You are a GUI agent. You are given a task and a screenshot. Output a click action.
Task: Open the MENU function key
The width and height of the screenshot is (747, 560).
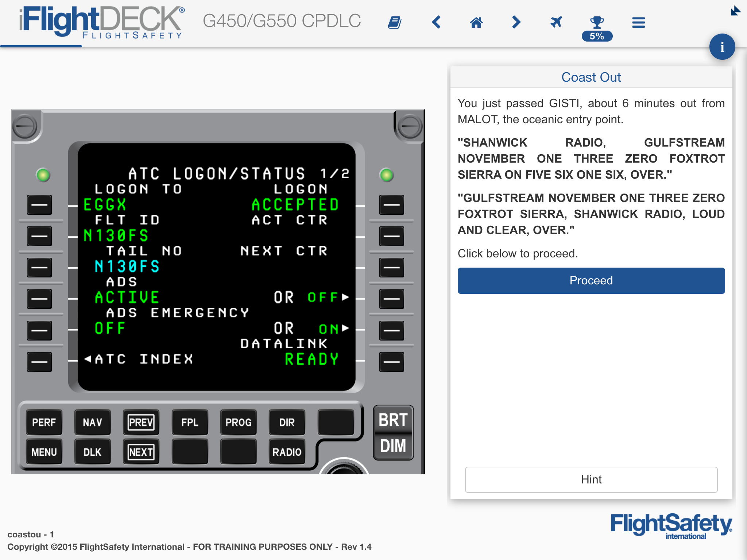pos(44,452)
